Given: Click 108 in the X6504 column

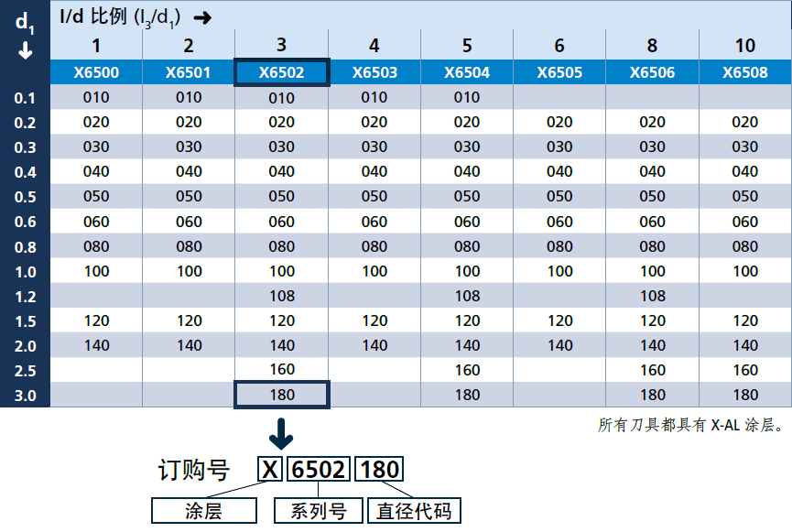Looking at the screenshot, I should (x=467, y=296).
